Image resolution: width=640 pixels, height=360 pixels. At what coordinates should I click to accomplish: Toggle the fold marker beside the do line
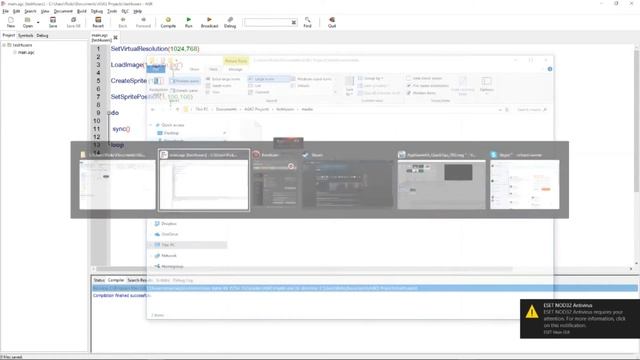109,113
